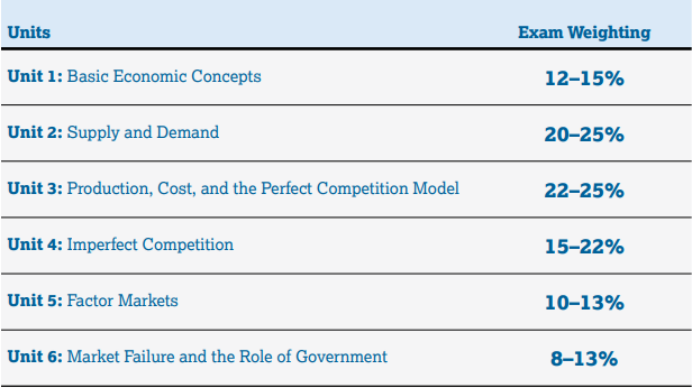The width and height of the screenshot is (692, 389).
Task: Open Unit 6: Market Failure and Government link
Action: click(197, 357)
